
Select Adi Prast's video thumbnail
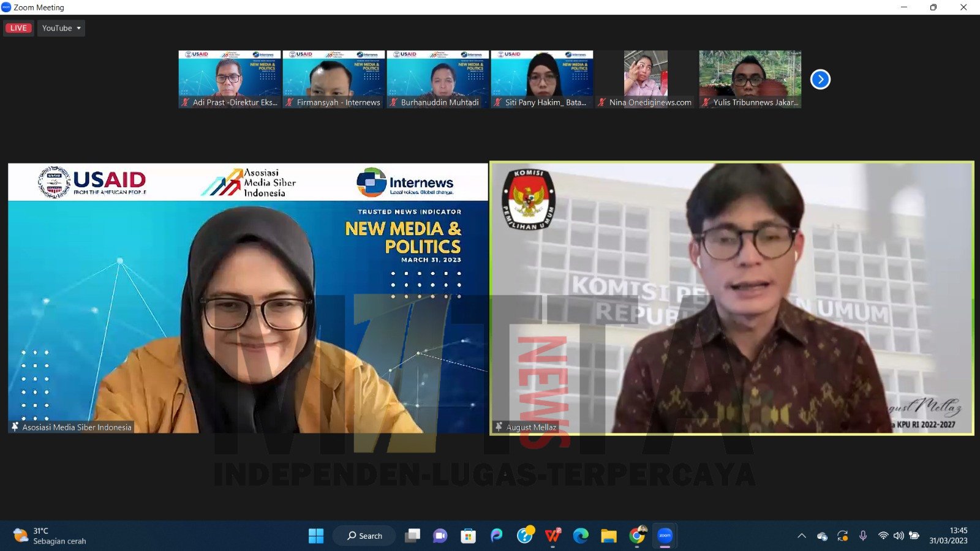point(229,75)
